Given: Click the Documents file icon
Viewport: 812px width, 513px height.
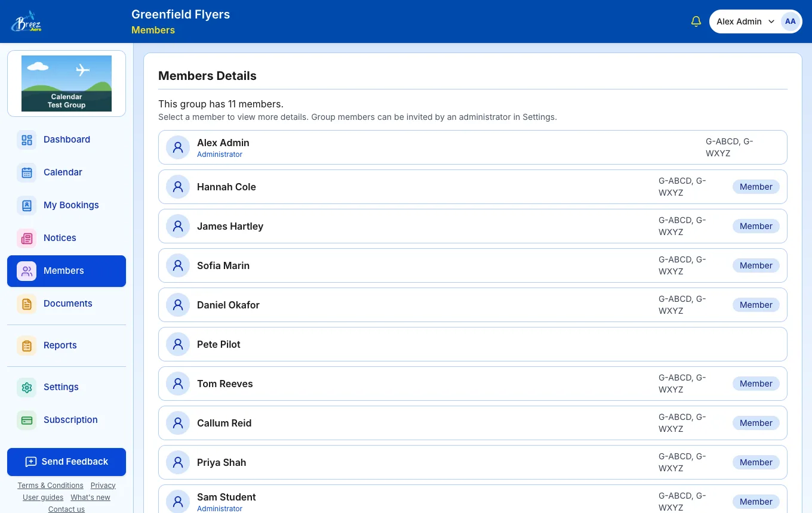Looking at the screenshot, I should 27,304.
